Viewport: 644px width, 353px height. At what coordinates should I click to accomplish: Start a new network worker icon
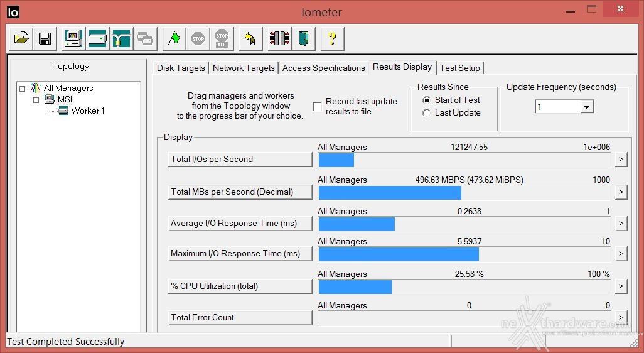121,39
